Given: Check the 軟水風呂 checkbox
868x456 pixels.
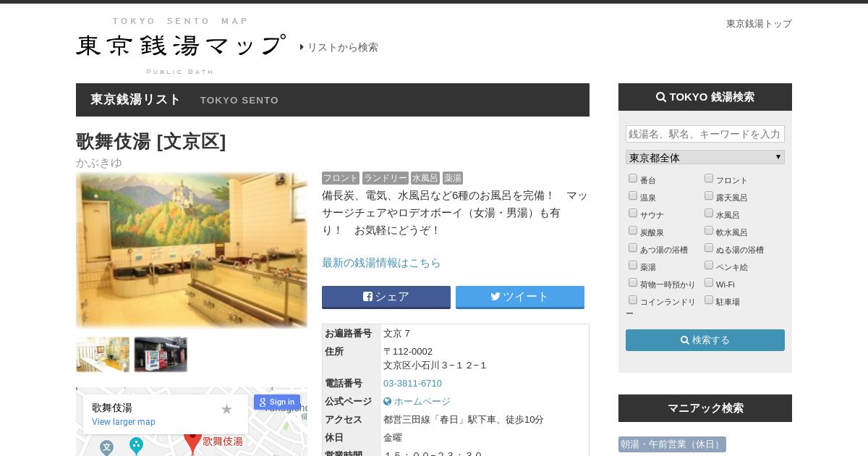Looking at the screenshot, I should tap(709, 230).
